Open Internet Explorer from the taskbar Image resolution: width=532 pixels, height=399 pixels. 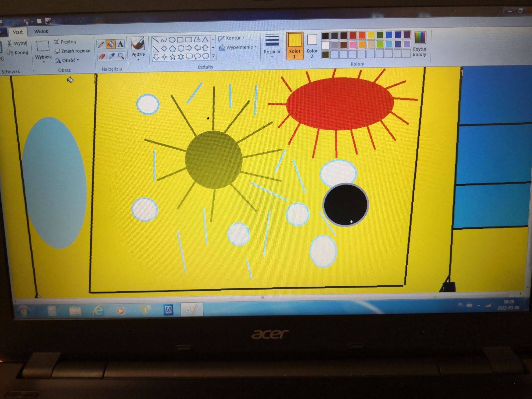[98, 311]
